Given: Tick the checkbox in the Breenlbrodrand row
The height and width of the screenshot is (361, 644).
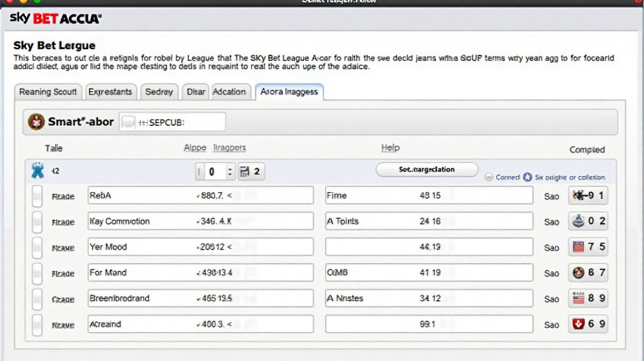Looking at the screenshot, I should pos(37,299).
